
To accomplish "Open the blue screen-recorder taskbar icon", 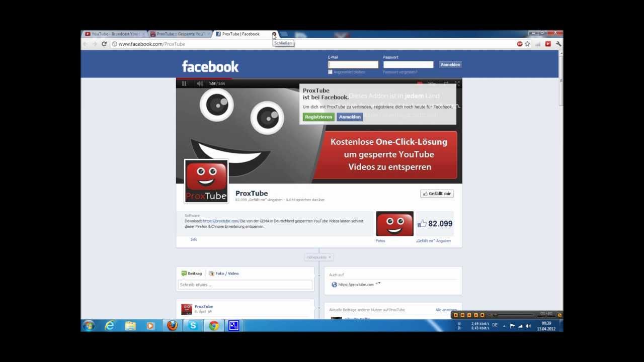I will tap(233, 326).
